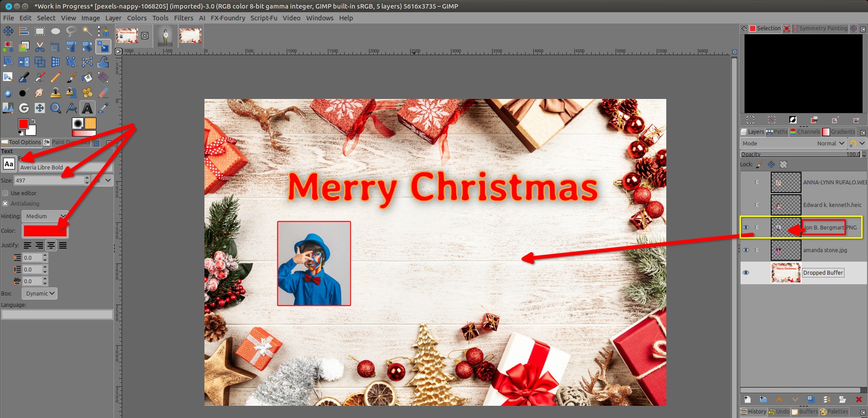
Task: Select the Ellipse Select tool
Action: (55, 31)
